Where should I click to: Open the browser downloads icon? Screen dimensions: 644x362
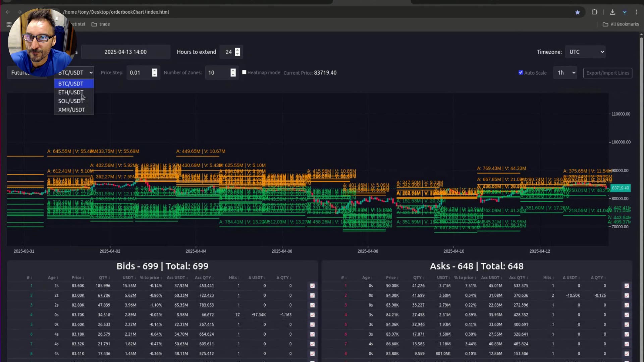[x=612, y=12]
